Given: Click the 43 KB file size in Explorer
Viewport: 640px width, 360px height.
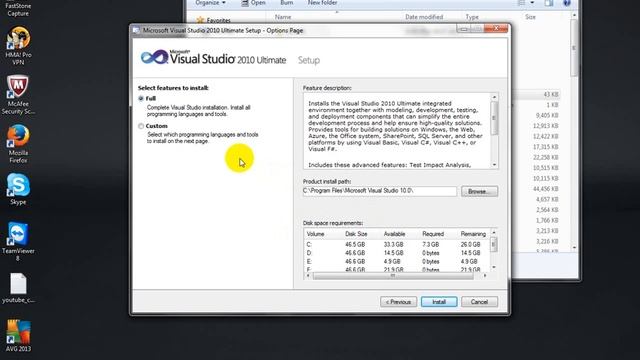Looking at the screenshot, I should click(551, 95).
